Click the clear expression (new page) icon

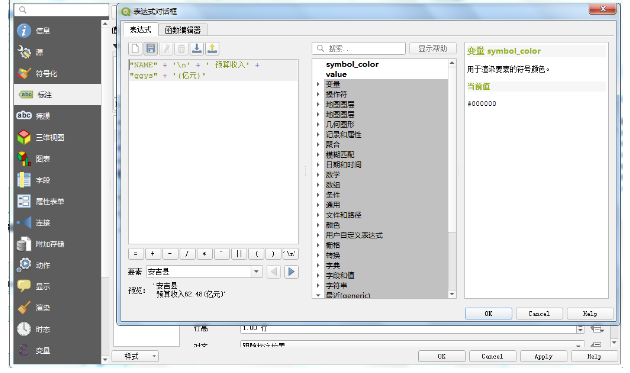[135, 49]
